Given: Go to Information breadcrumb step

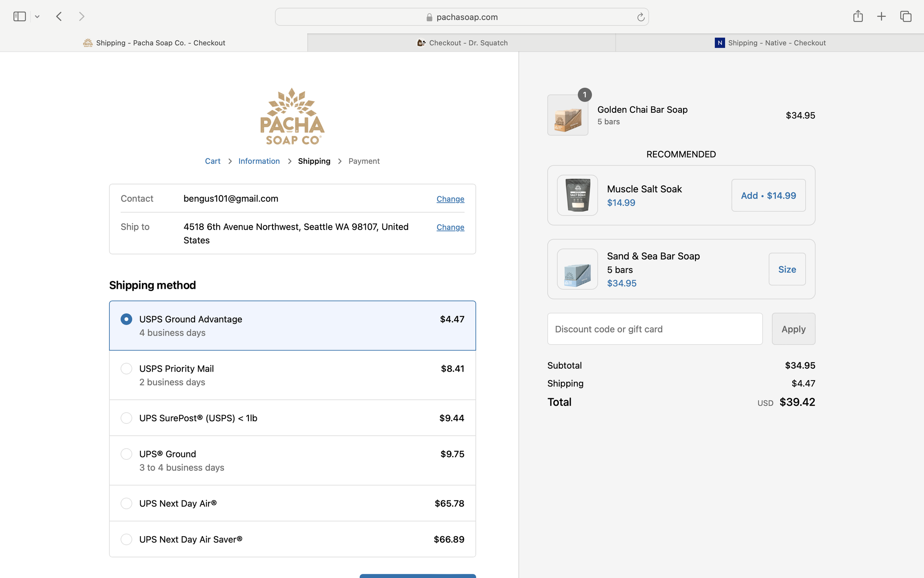Looking at the screenshot, I should (x=259, y=161).
